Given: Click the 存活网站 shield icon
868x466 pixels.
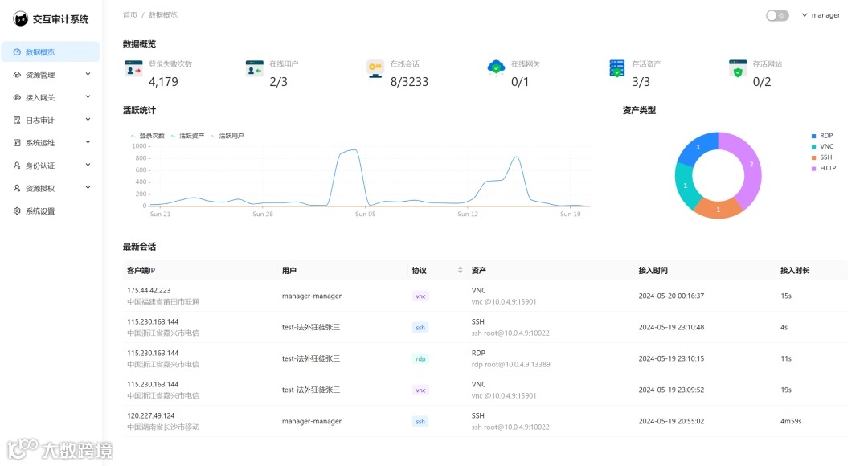Looking at the screenshot, I should click(737, 68).
